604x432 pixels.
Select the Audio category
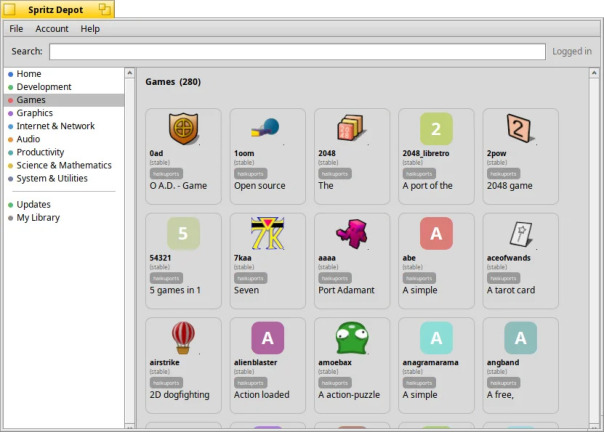(x=64, y=139)
